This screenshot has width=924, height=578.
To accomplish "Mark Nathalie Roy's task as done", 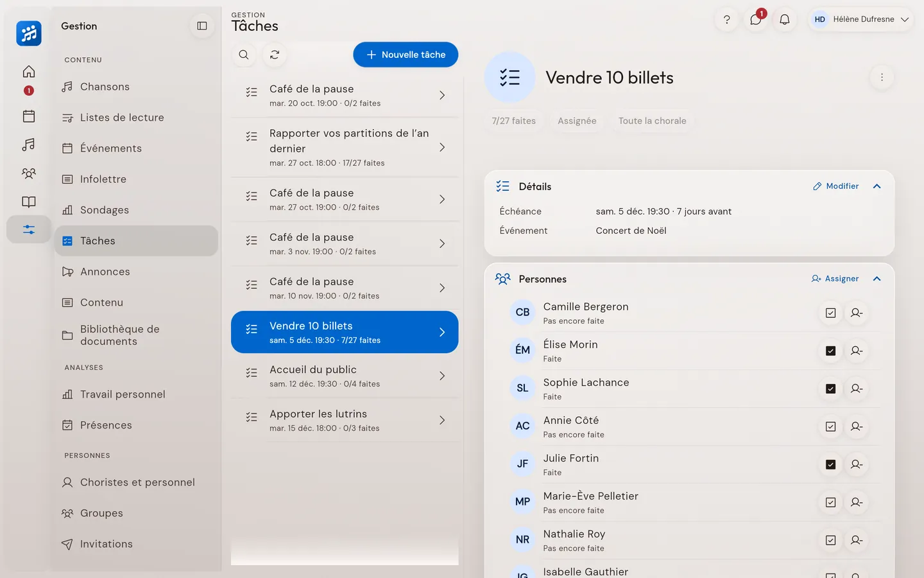I will (831, 540).
